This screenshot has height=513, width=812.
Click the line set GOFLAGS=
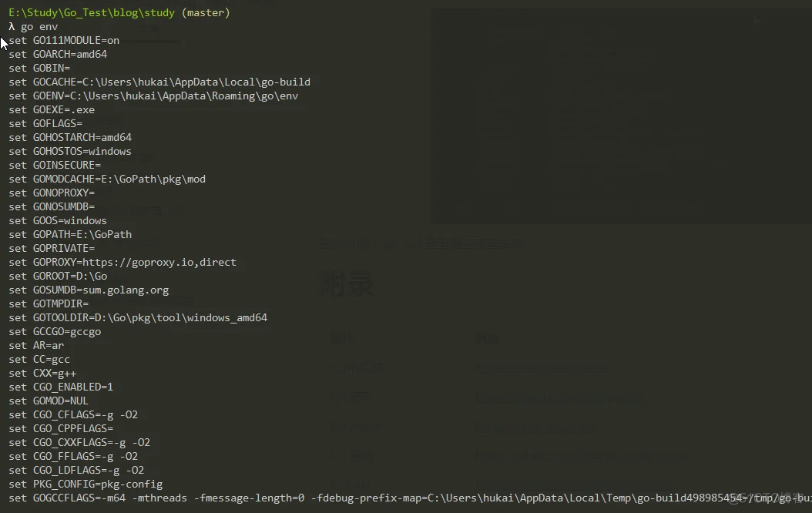click(x=45, y=123)
